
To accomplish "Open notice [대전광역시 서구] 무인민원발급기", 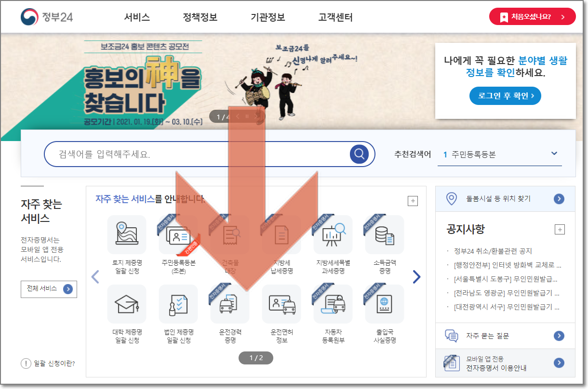I will coord(507,307).
